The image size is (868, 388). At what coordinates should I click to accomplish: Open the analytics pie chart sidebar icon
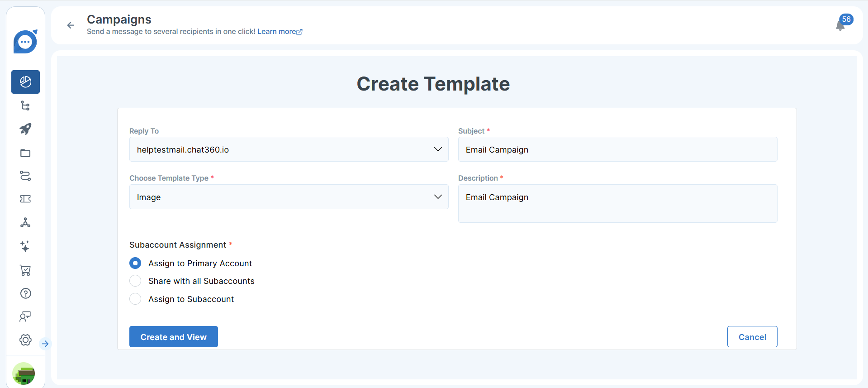(x=25, y=82)
